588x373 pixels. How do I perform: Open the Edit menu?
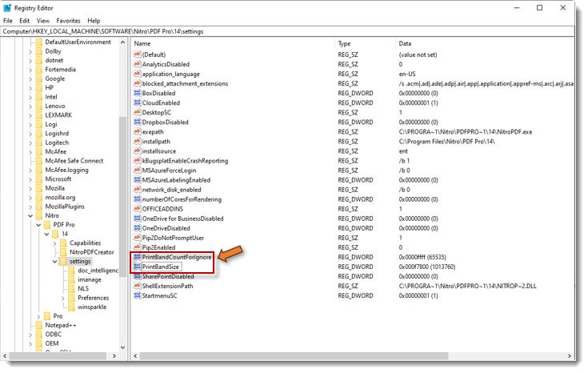pyautogui.click(x=24, y=21)
